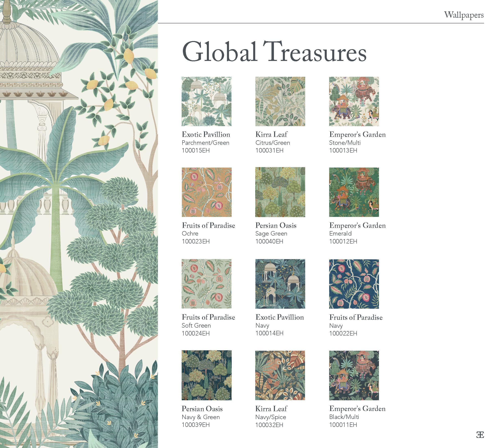Select the Exotic Pavillion Parchment/Green swatch
This screenshot has height=448, width=496.
[206, 101]
